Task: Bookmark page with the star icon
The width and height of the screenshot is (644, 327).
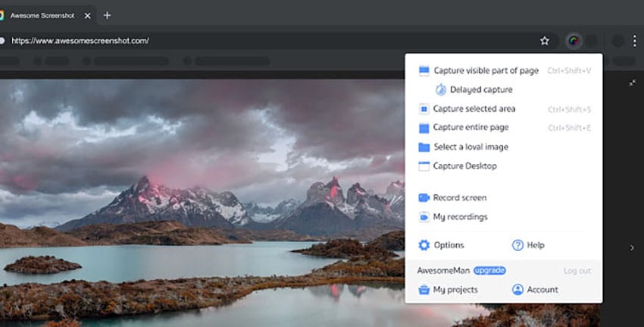Action: [545, 41]
